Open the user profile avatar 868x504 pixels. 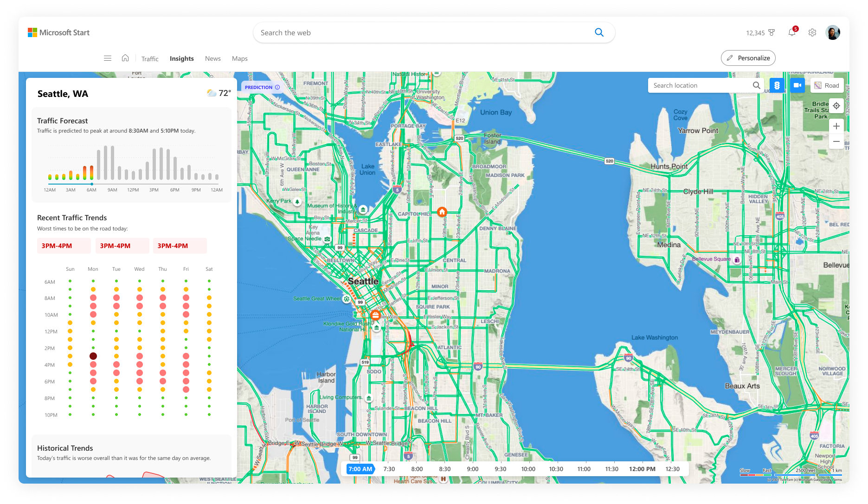[833, 32]
